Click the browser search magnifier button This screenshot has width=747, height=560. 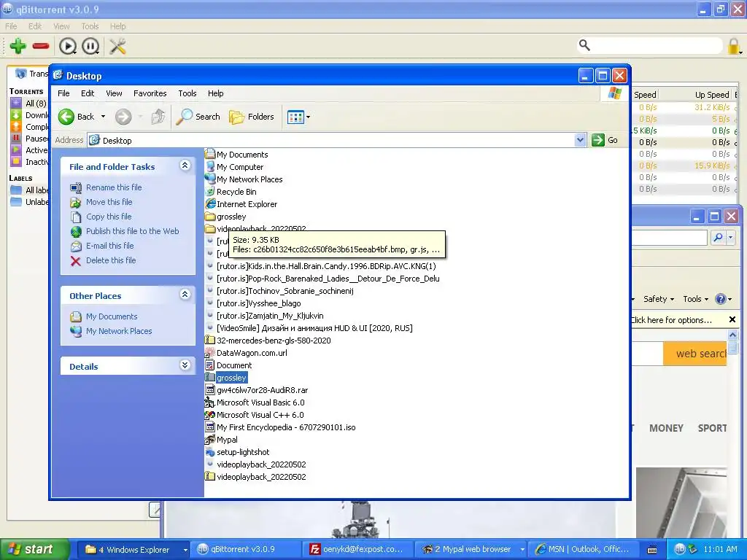click(718, 237)
